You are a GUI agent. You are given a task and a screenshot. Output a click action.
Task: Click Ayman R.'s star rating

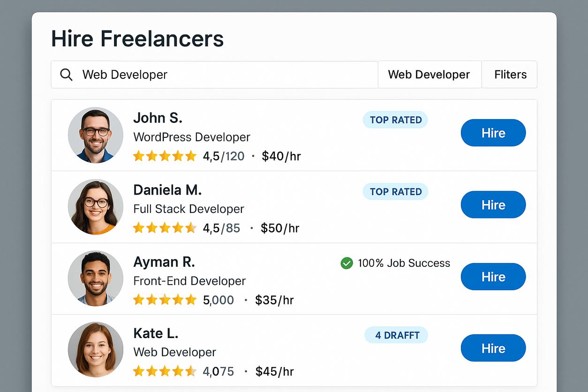point(165,300)
